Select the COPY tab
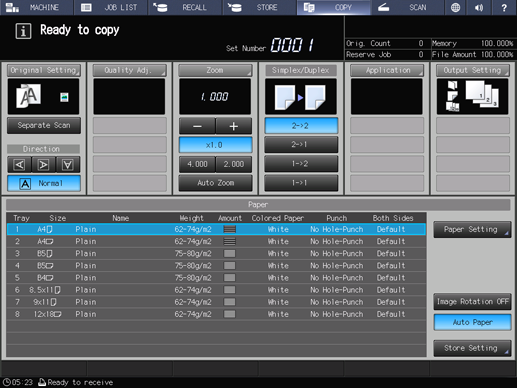Image resolution: width=517 pixels, height=388 pixels. click(x=334, y=7)
